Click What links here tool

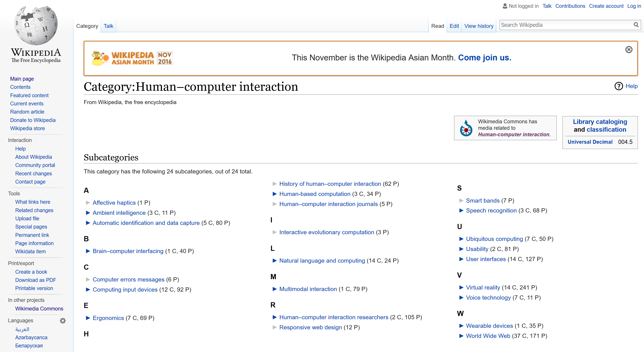[33, 202]
